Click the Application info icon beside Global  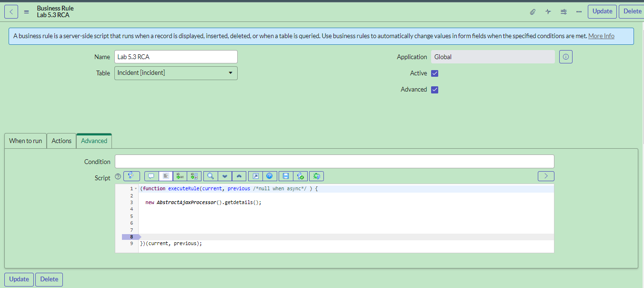(565, 57)
